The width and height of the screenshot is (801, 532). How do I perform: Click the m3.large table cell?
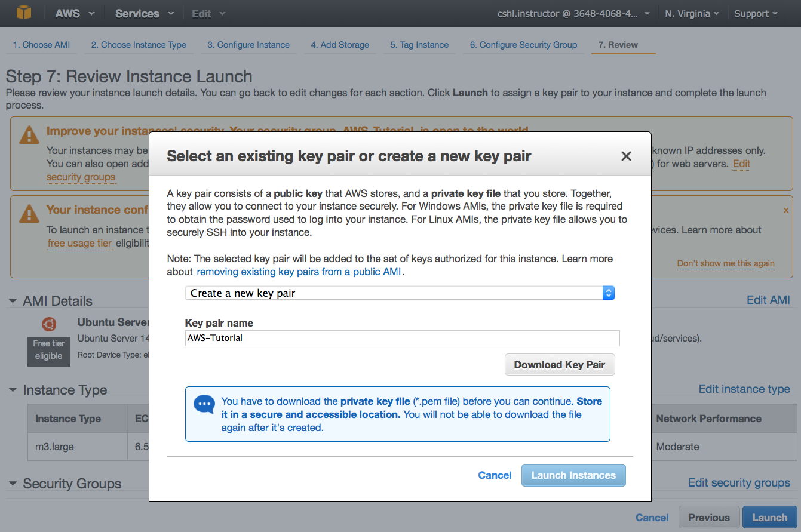pos(78,447)
